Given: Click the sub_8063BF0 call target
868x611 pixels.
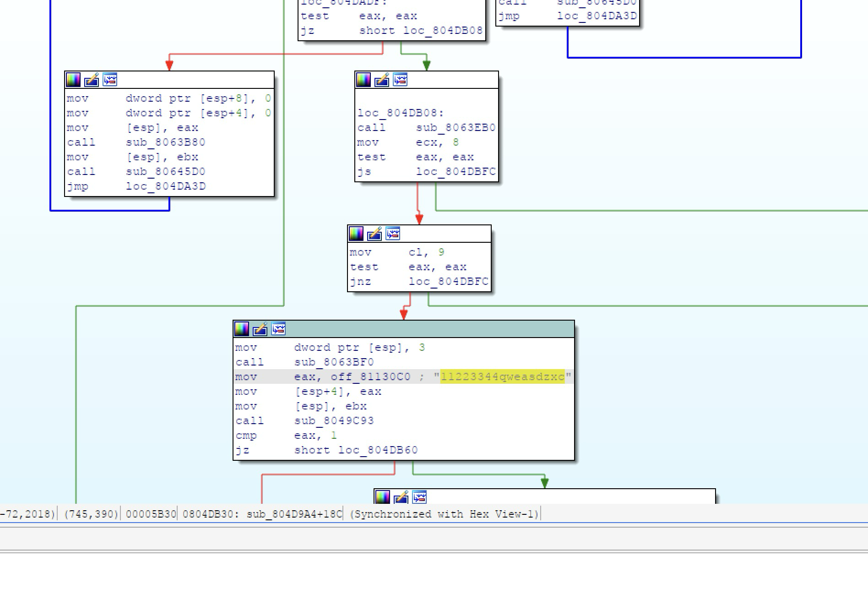Looking at the screenshot, I should point(334,362).
